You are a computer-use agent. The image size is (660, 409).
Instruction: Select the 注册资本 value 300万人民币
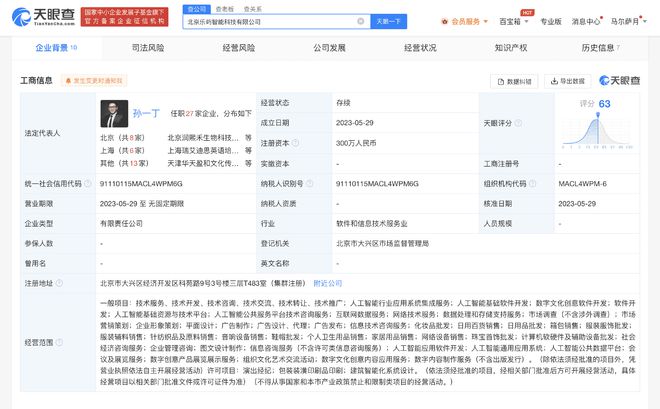356,143
